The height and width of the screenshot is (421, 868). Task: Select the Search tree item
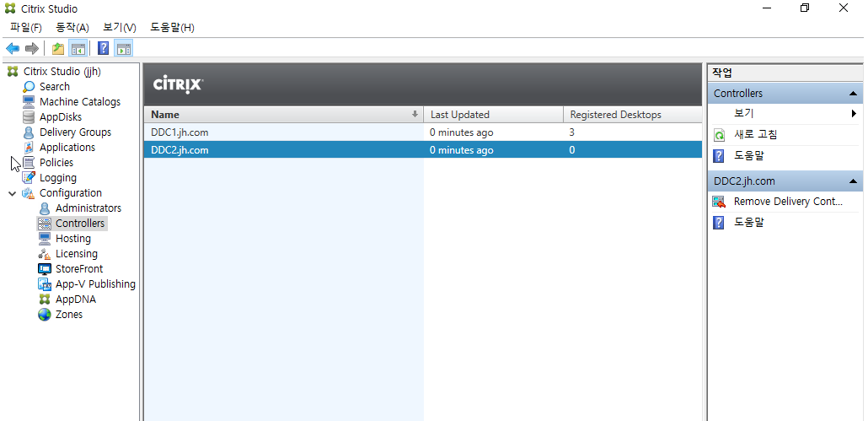[x=55, y=86]
